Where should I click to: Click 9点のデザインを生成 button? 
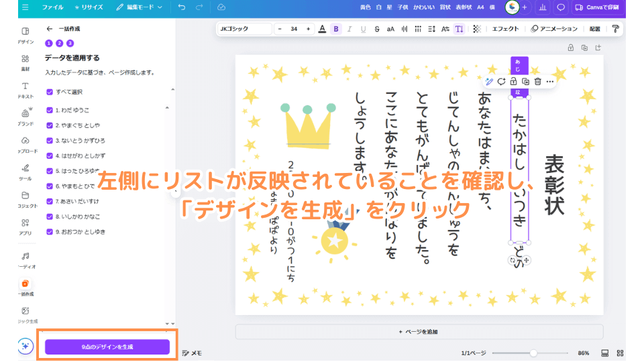coord(107,347)
